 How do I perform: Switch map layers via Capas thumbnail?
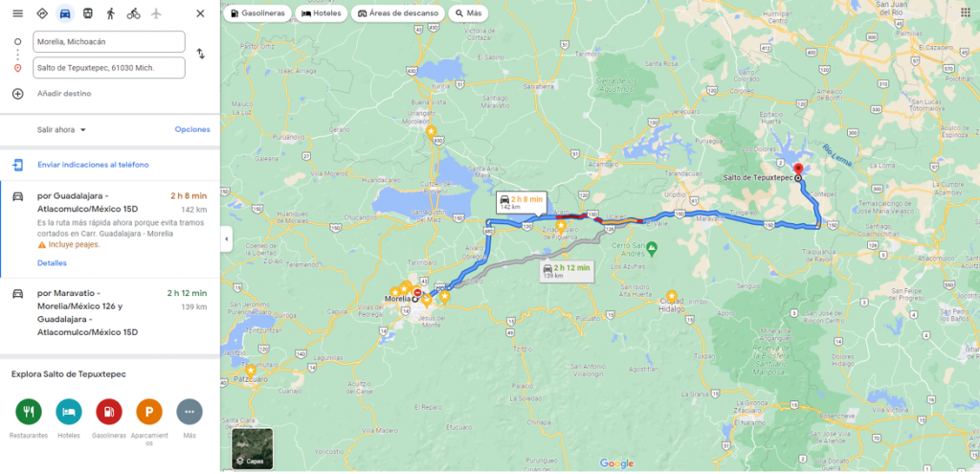coord(253,449)
